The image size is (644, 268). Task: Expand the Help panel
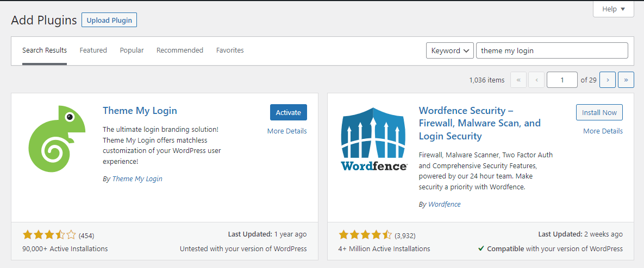614,9
